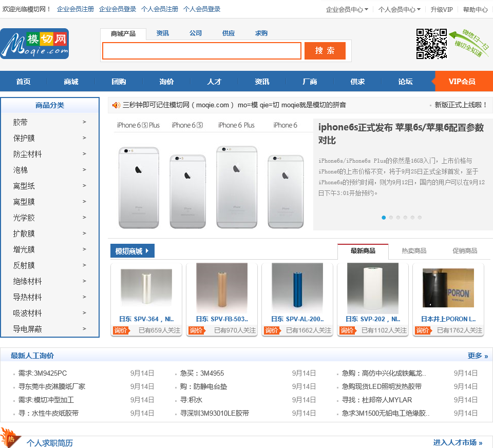Viewport: 493px width, 448px height.
Task: Open the 企业会员中心 dropdown
Action: coord(347,9)
